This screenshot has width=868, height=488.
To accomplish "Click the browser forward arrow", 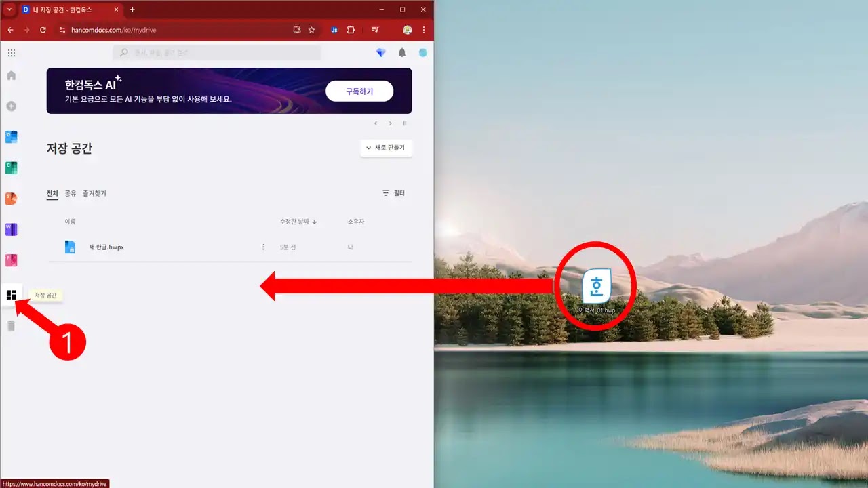I will (x=26, y=30).
